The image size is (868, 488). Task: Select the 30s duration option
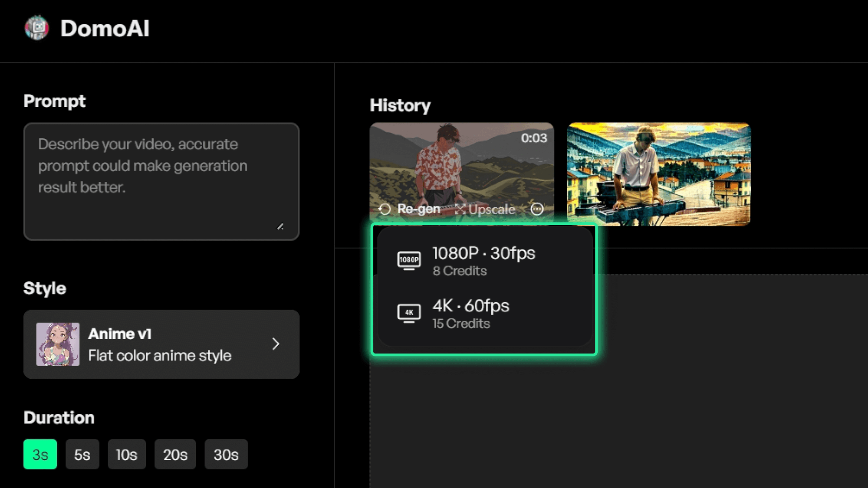point(226,455)
